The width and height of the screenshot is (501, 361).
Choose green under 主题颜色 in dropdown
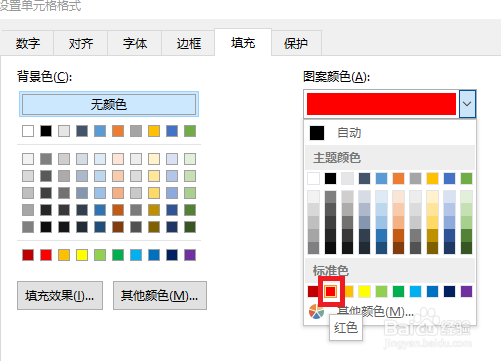pyautogui.click(x=466, y=178)
